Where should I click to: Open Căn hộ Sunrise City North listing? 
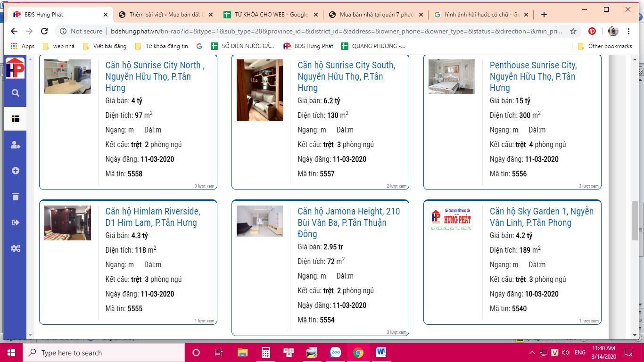pyautogui.click(x=155, y=76)
